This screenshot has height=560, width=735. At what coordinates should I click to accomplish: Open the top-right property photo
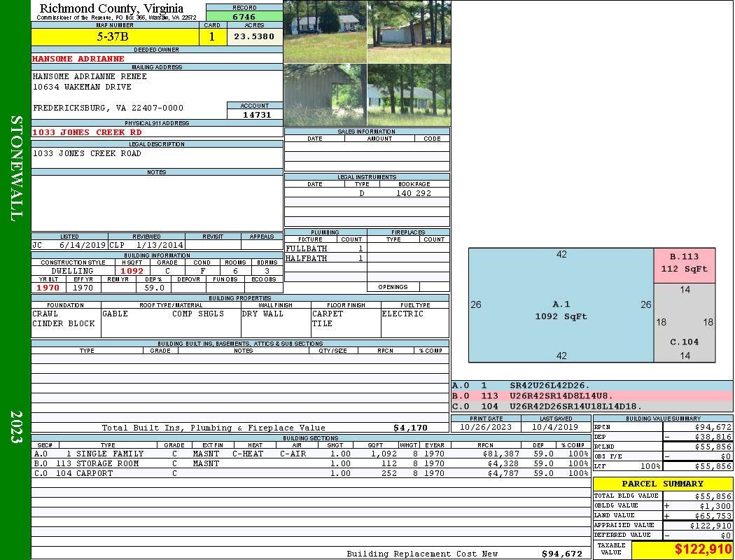[409, 31]
